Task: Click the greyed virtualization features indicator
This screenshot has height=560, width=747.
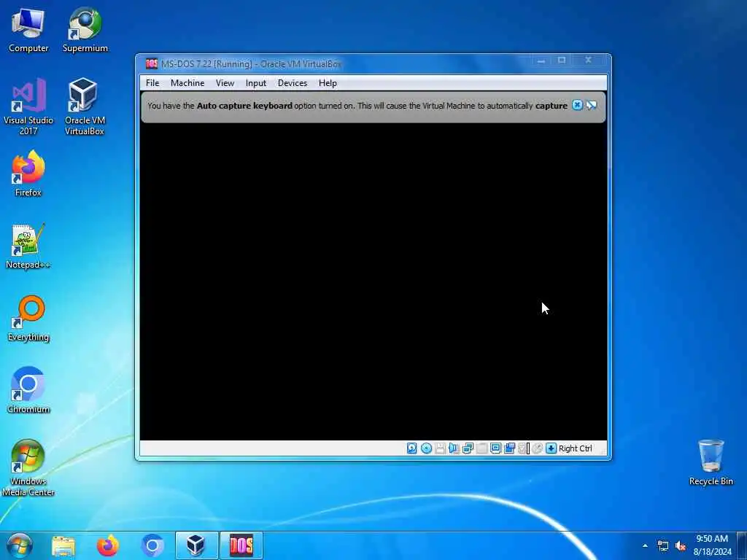Action: point(524,448)
